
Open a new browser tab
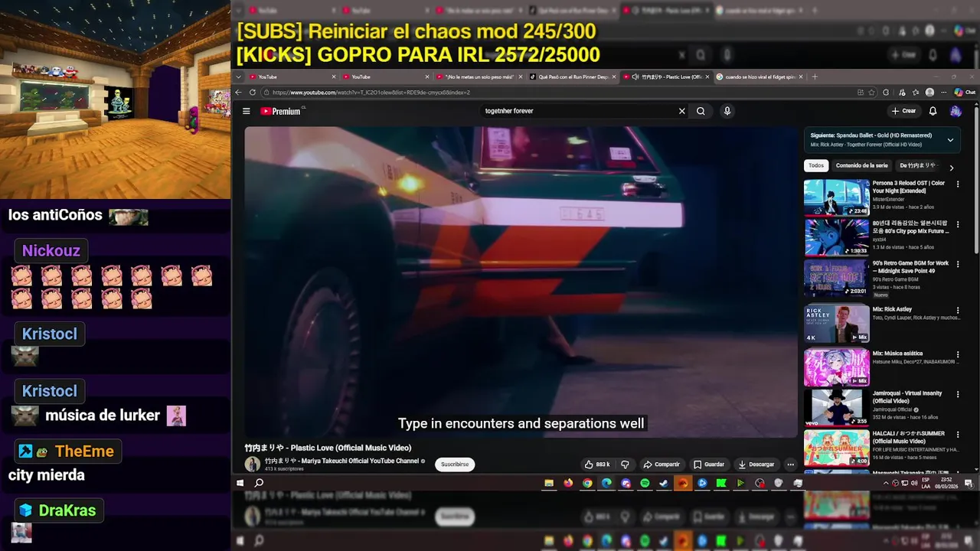[x=815, y=77]
